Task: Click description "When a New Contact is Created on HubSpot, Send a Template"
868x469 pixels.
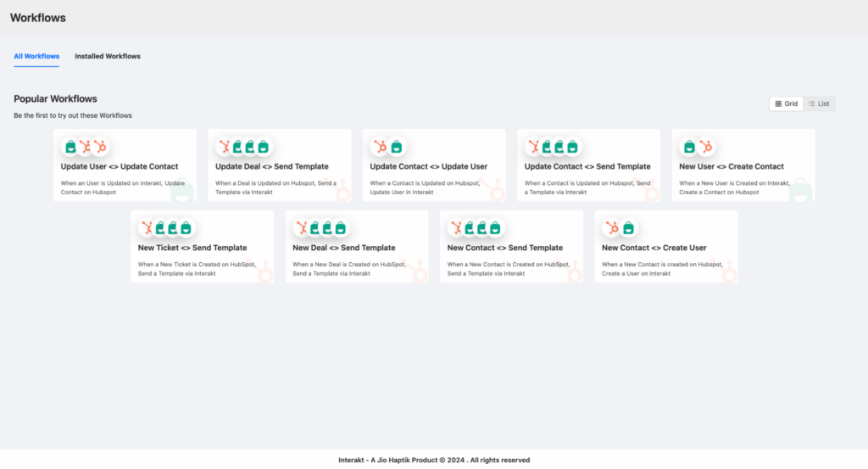Action: [509, 269]
